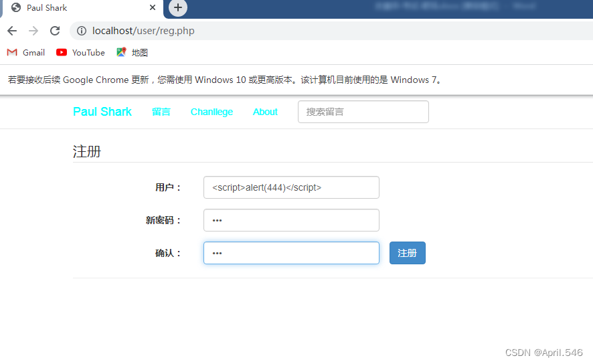Click the 注册 page heading text
The image size is (593, 364).
click(x=87, y=152)
